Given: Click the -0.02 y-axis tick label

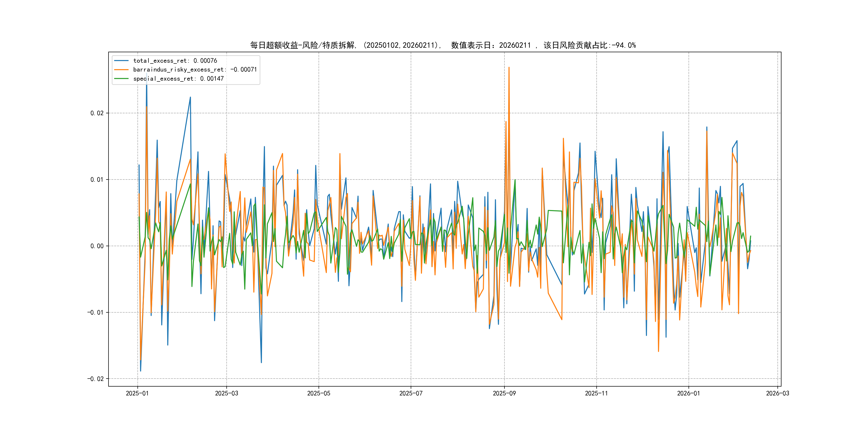Looking at the screenshot, I should pyautogui.click(x=95, y=379).
